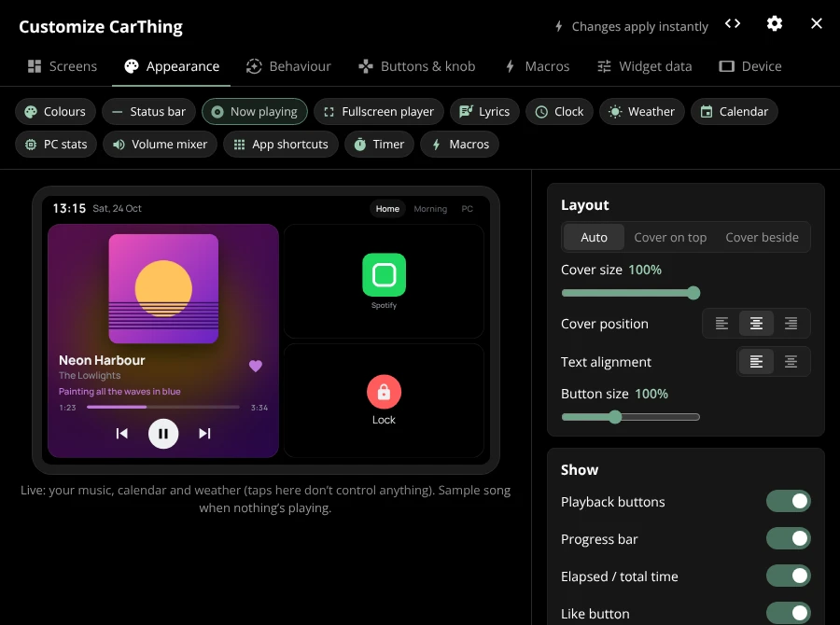840x625 pixels.
Task: Select Cover beside layout
Action: click(x=762, y=237)
